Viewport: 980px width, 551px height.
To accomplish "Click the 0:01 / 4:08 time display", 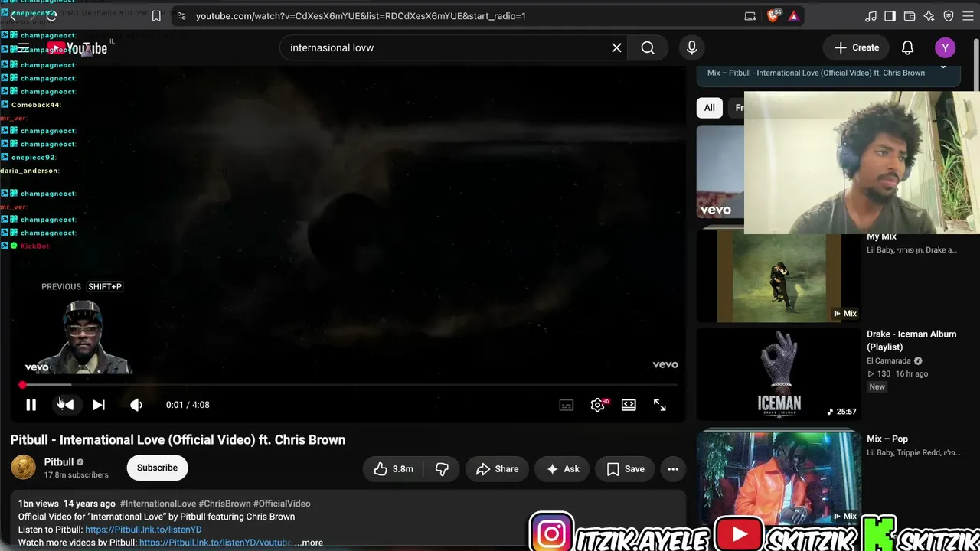I will [x=188, y=405].
